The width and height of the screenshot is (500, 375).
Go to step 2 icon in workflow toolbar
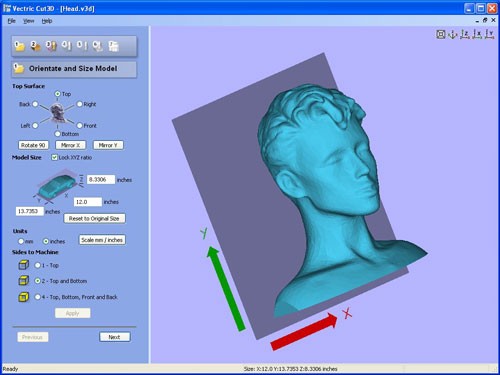pos(35,46)
